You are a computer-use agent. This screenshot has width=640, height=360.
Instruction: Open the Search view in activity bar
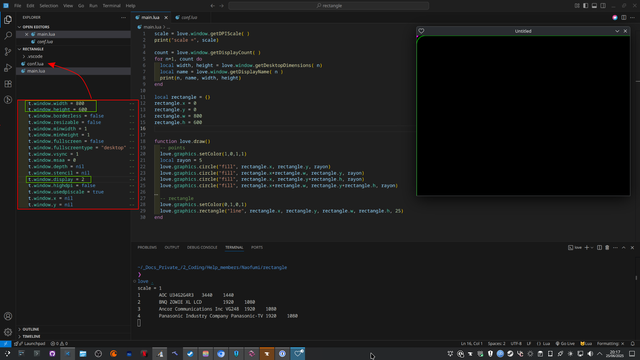point(8,36)
